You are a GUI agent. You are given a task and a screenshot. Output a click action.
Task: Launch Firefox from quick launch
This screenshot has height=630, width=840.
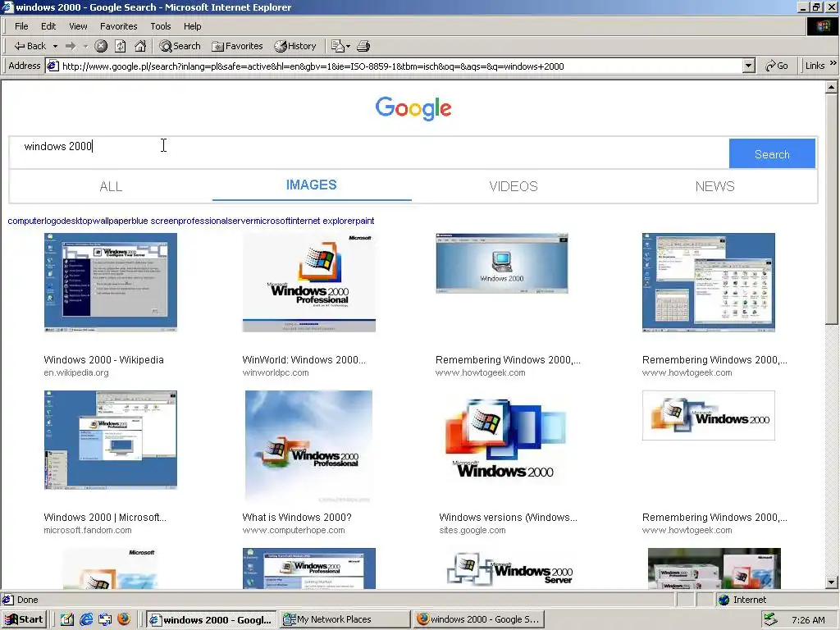[x=124, y=619]
